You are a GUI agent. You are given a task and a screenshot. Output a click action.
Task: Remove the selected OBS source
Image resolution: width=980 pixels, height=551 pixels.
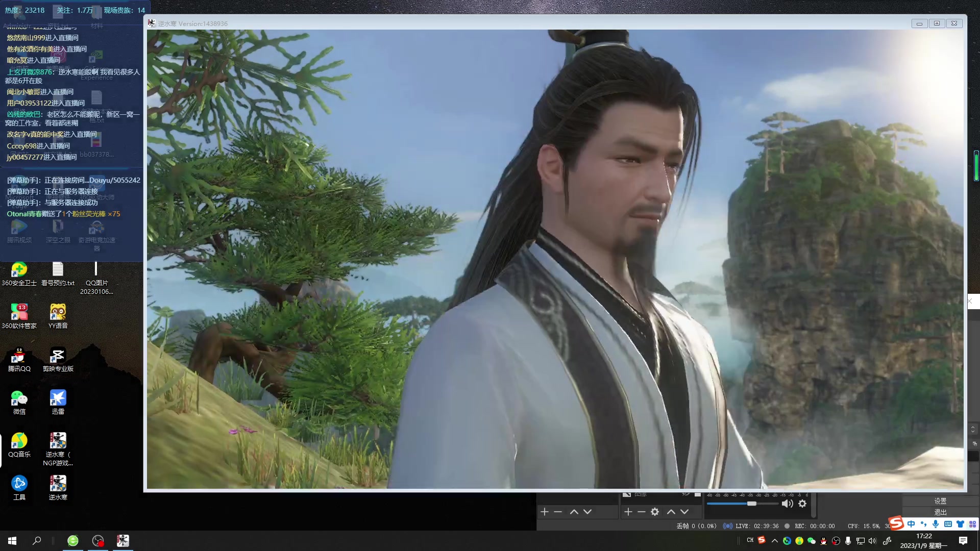coord(642,512)
